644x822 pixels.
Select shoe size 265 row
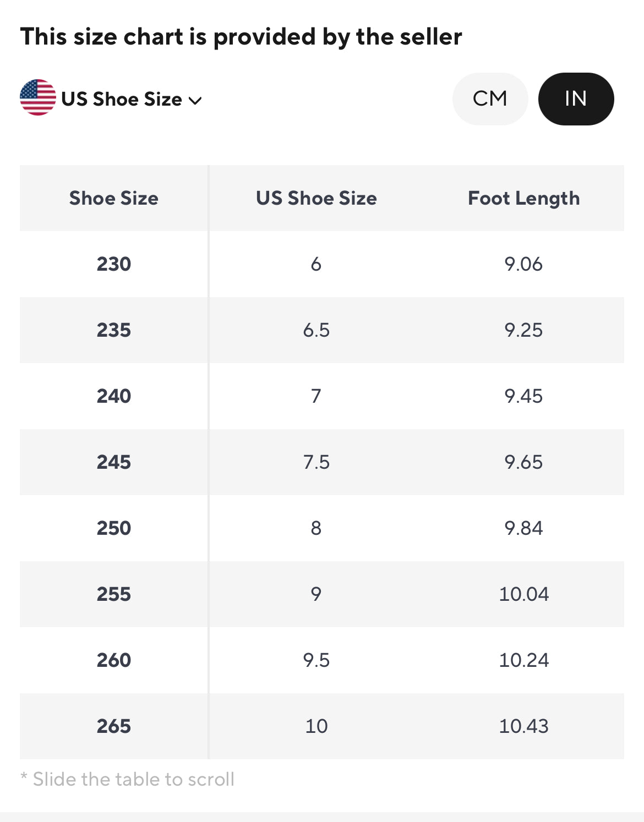tap(114, 726)
